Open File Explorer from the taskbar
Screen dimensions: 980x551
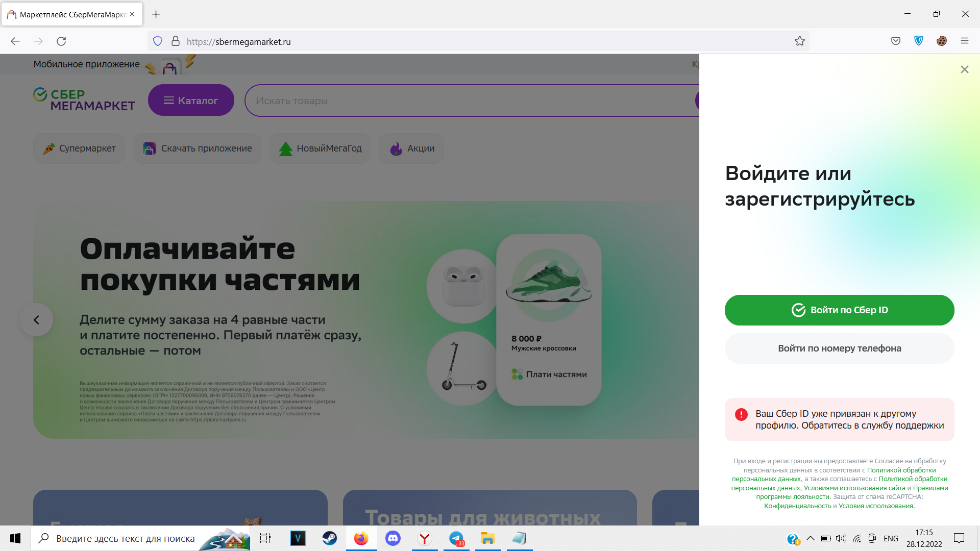pos(488,538)
